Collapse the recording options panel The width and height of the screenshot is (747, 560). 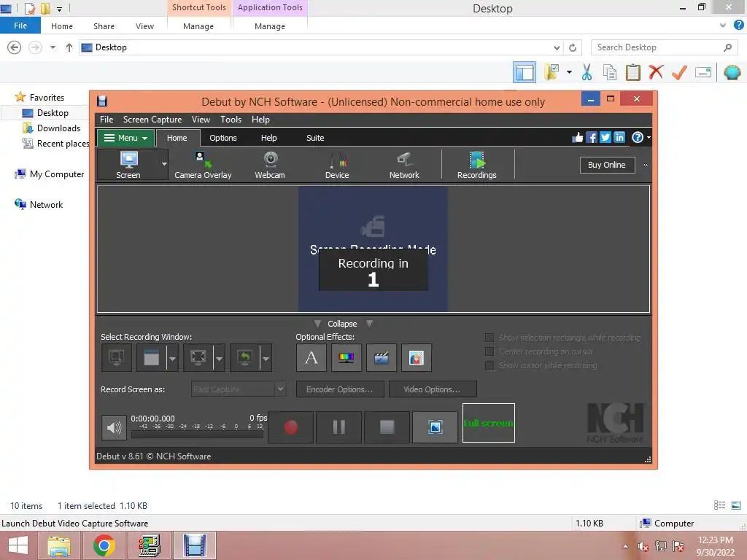(x=342, y=324)
